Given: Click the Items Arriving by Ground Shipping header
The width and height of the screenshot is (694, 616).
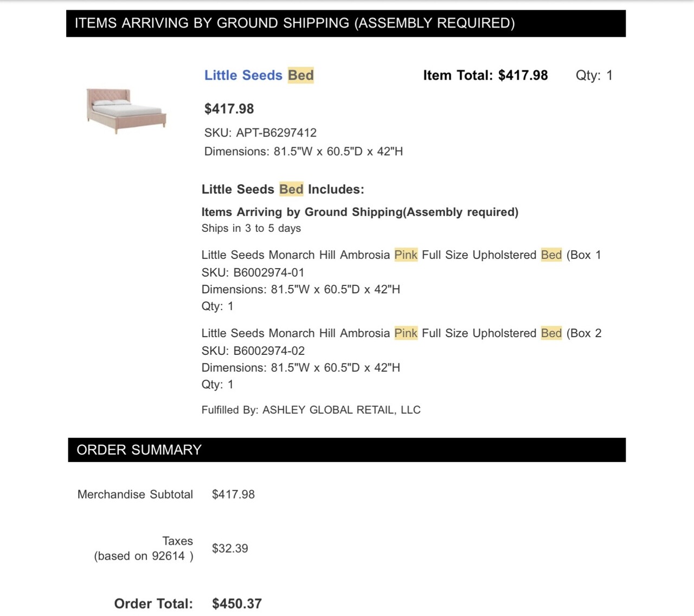Looking at the screenshot, I should point(346,23).
